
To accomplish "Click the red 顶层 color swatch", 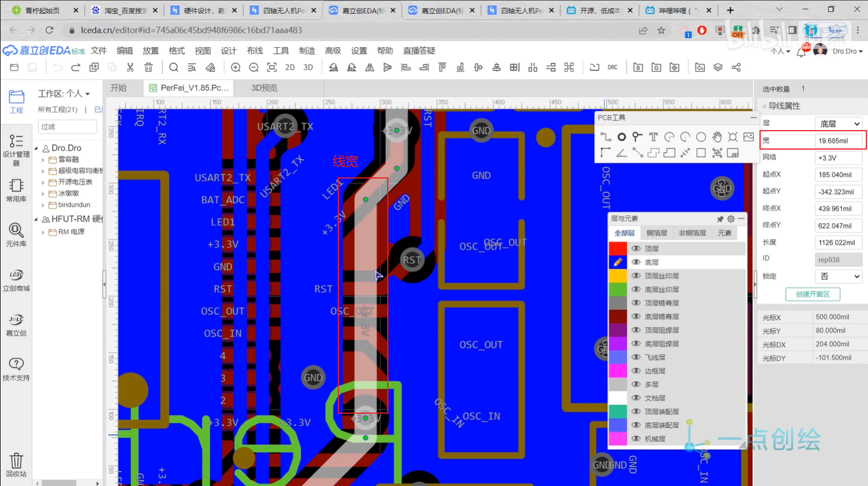I will tap(618, 249).
